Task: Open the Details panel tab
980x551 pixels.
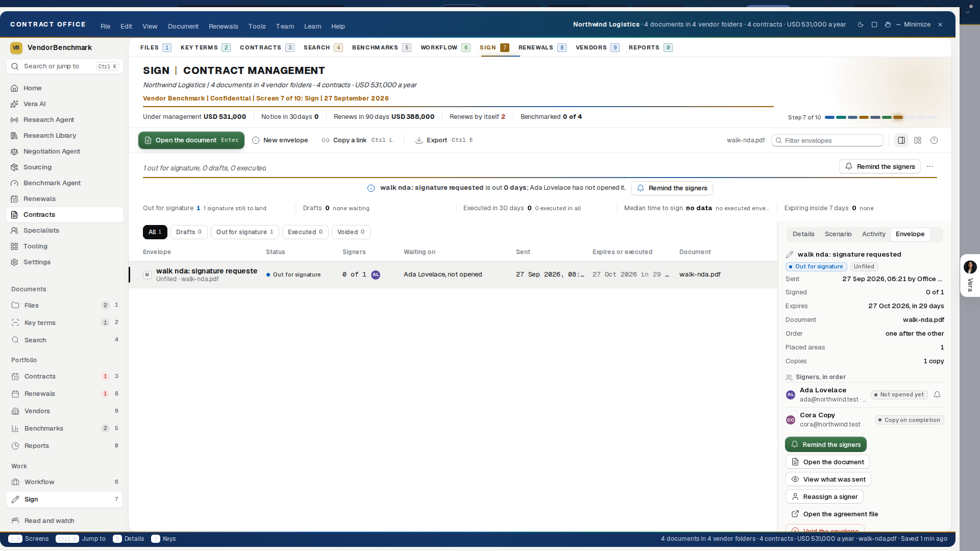Action: 803,234
